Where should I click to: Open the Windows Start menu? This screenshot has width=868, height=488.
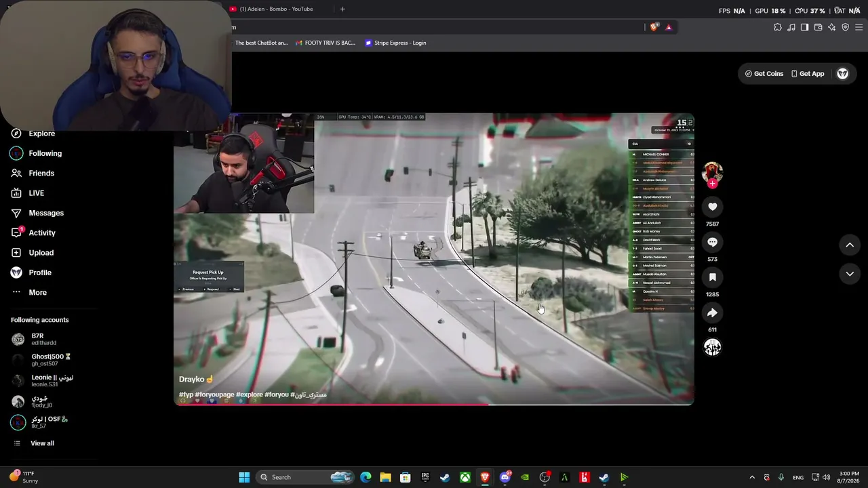[244, 477]
